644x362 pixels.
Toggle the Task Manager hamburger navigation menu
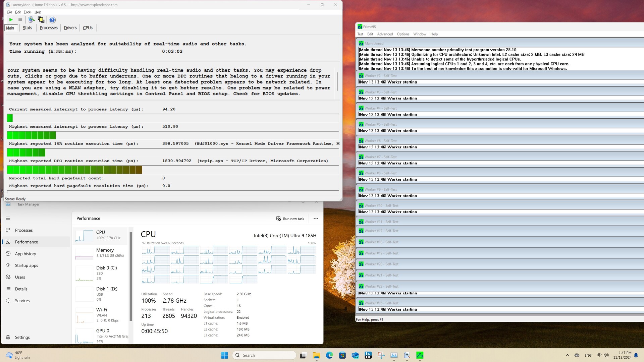click(x=8, y=219)
